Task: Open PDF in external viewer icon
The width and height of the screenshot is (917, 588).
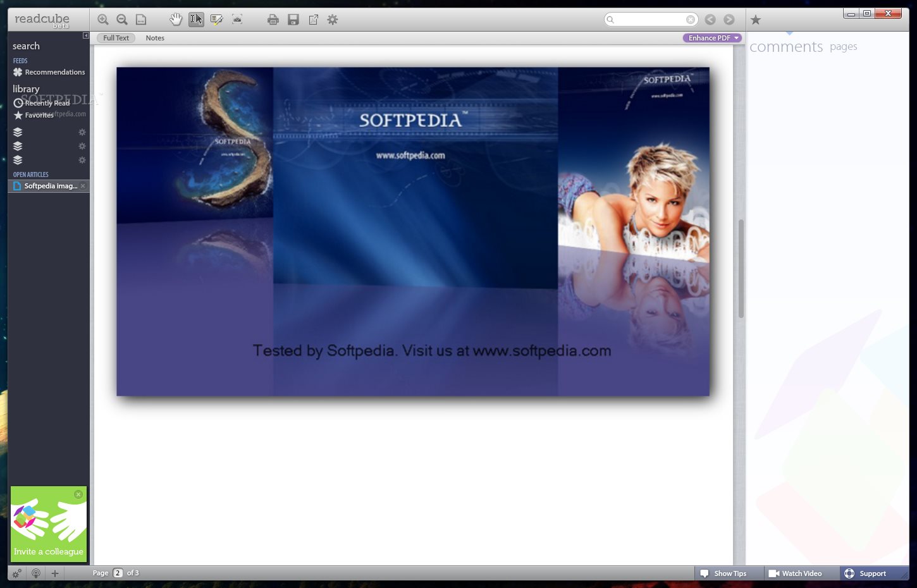Action: pos(314,20)
